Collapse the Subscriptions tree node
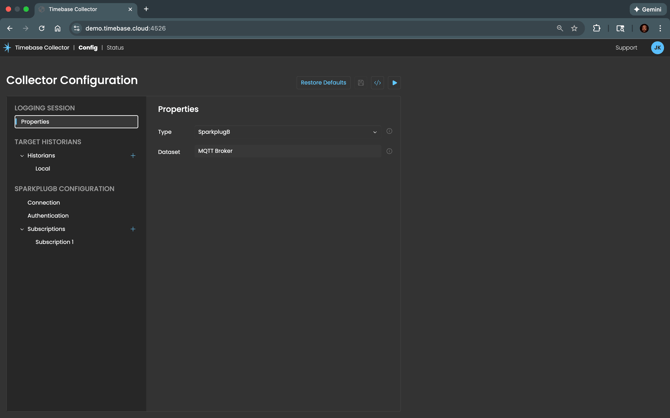The height and width of the screenshot is (418, 670). coord(22,229)
